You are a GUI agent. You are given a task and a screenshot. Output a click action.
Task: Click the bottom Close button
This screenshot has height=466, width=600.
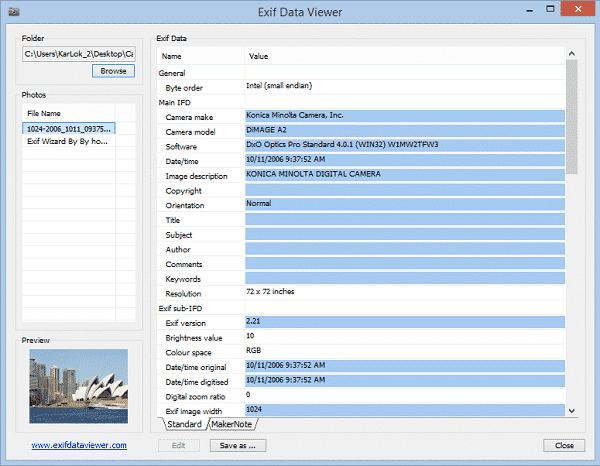563,445
